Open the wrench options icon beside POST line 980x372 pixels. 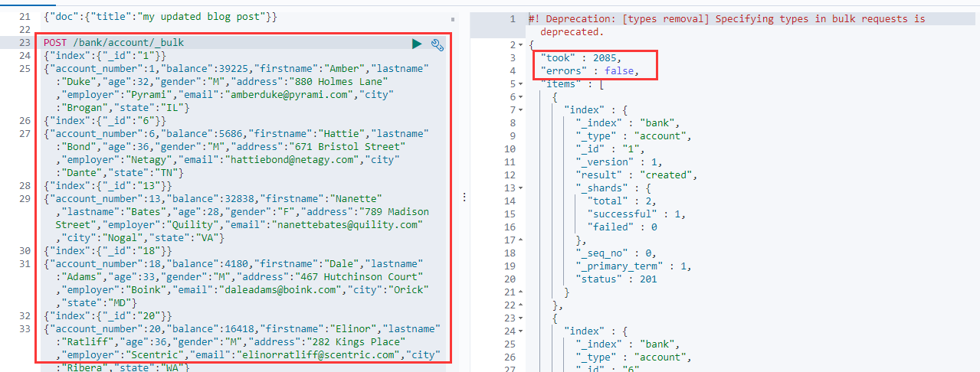(x=438, y=44)
